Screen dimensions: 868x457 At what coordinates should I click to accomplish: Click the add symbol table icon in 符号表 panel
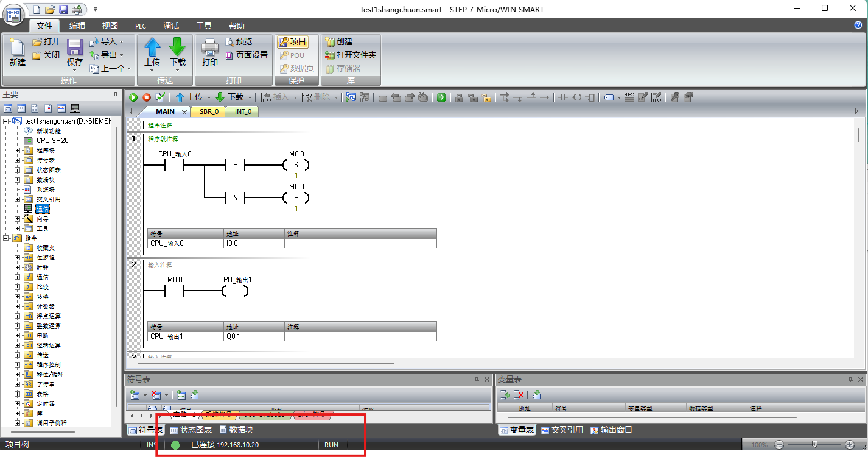[x=135, y=395]
